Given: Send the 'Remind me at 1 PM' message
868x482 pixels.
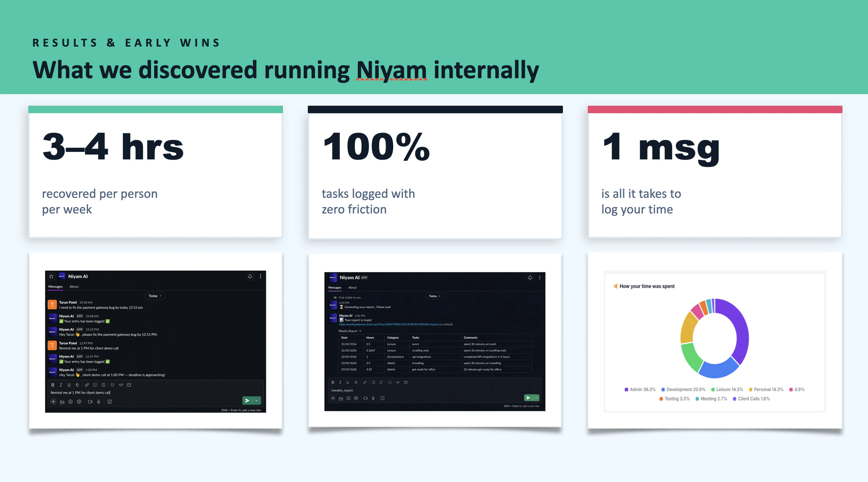Looking at the screenshot, I should click(247, 400).
